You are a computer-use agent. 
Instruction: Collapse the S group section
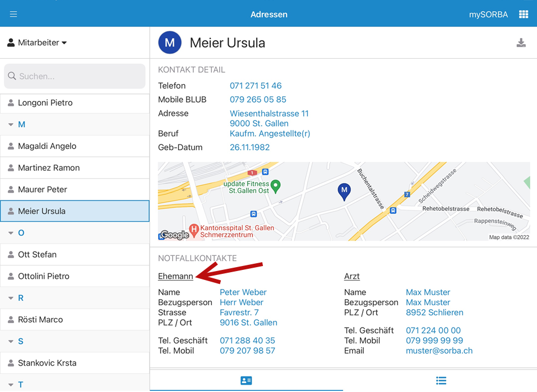(x=11, y=341)
